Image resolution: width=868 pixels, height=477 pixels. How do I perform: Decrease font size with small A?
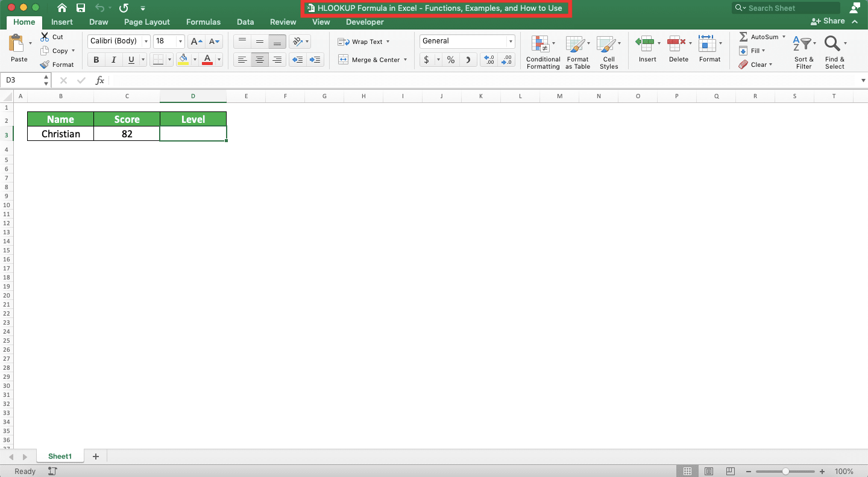[x=215, y=42]
